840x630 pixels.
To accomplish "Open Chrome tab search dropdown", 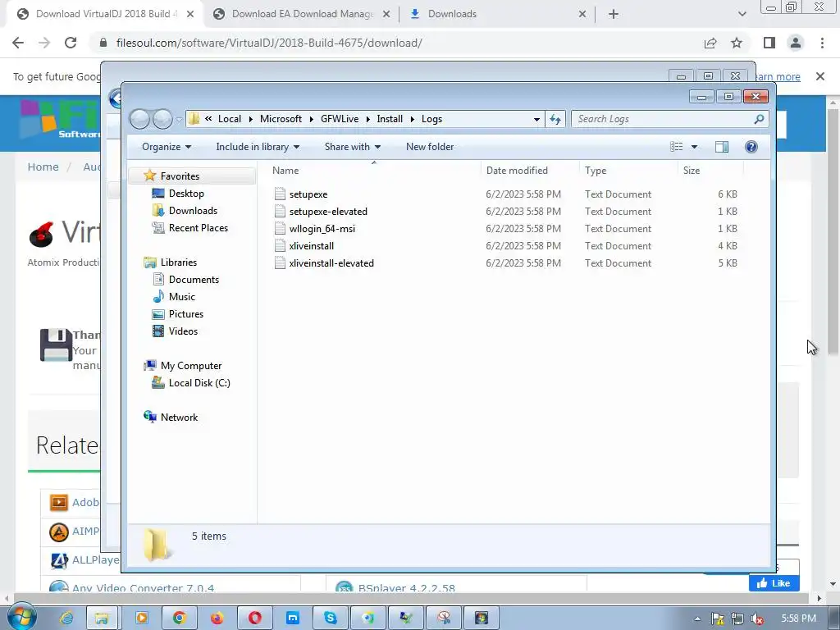I will 742,14.
